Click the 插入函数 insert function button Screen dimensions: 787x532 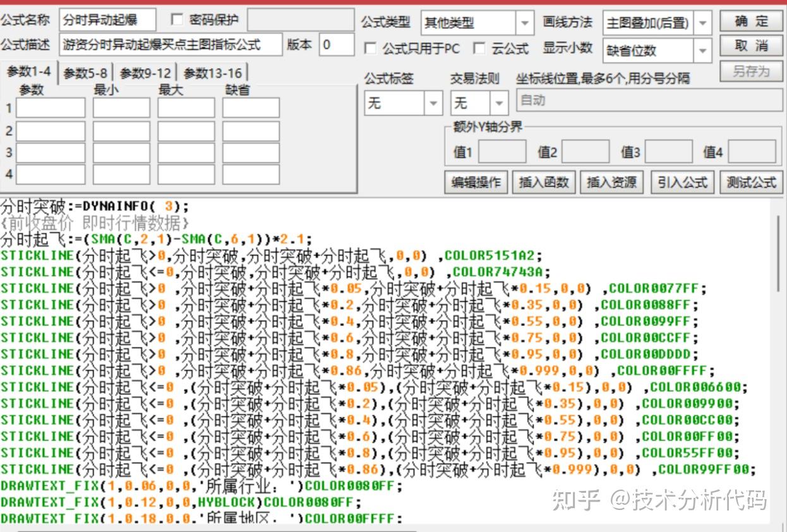click(x=544, y=183)
